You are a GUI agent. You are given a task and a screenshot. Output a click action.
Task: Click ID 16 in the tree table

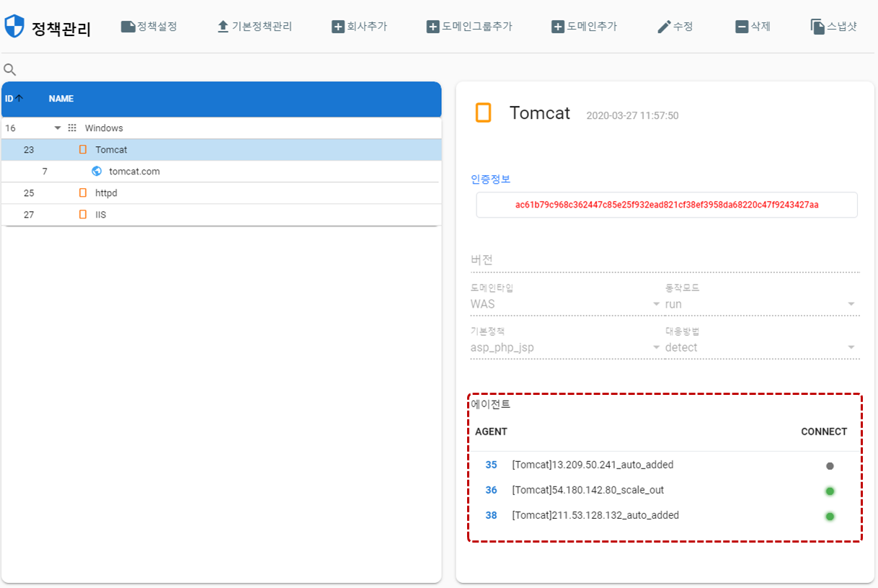click(10, 128)
